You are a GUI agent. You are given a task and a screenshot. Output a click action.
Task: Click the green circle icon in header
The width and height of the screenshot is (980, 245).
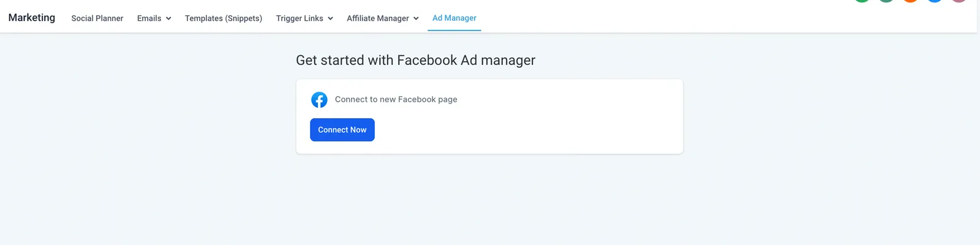pos(862,1)
